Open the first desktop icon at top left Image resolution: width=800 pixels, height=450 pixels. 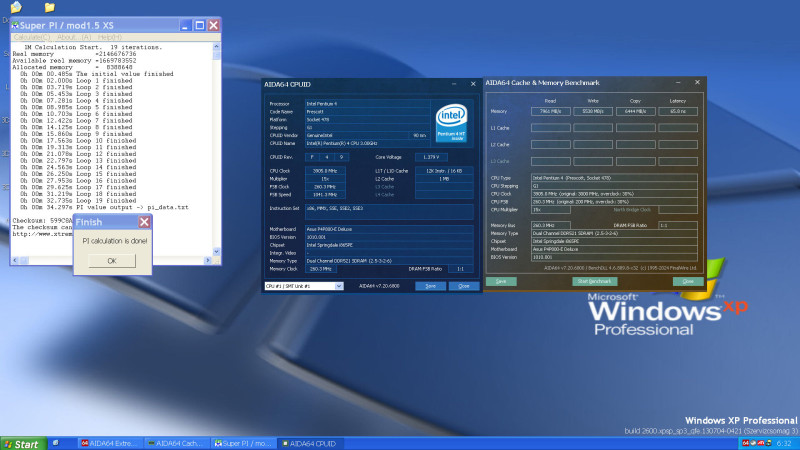16,7
